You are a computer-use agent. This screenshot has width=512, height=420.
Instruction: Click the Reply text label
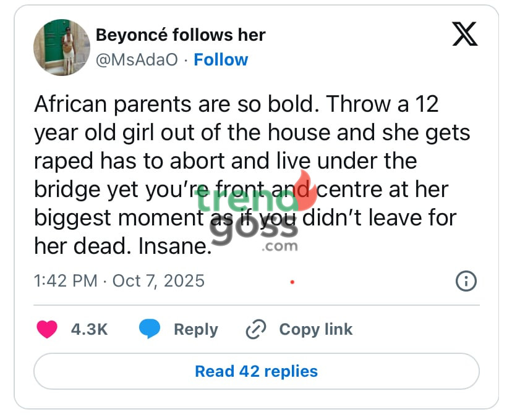coord(195,329)
